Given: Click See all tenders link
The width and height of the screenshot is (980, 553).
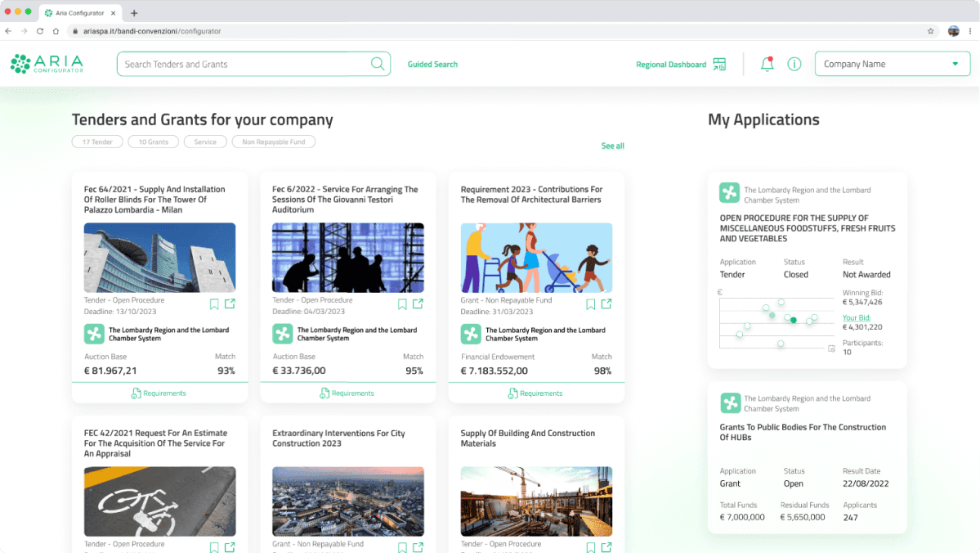Looking at the screenshot, I should point(612,146).
